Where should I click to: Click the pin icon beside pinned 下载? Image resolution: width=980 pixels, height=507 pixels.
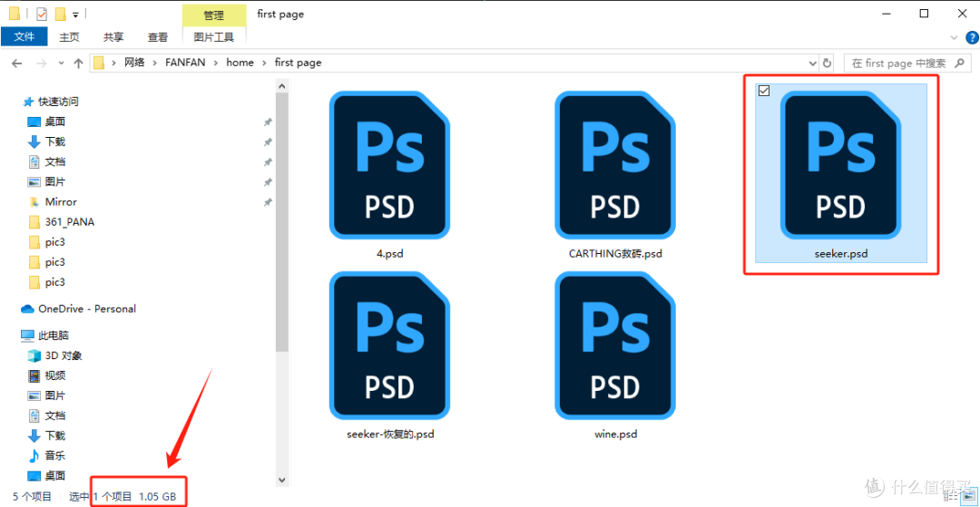click(268, 141)
